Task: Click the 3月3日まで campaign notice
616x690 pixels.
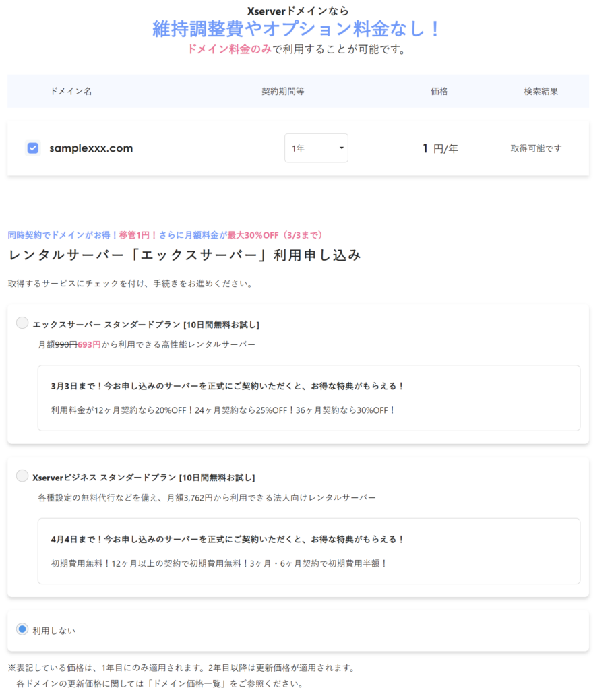Action: pyautogui.click(x=228, y=386)
